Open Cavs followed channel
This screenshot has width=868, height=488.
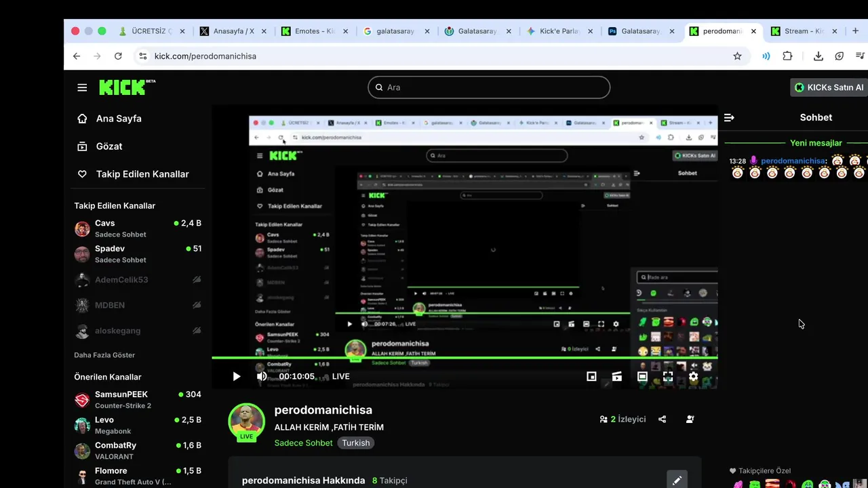click(x=138, y=228)
